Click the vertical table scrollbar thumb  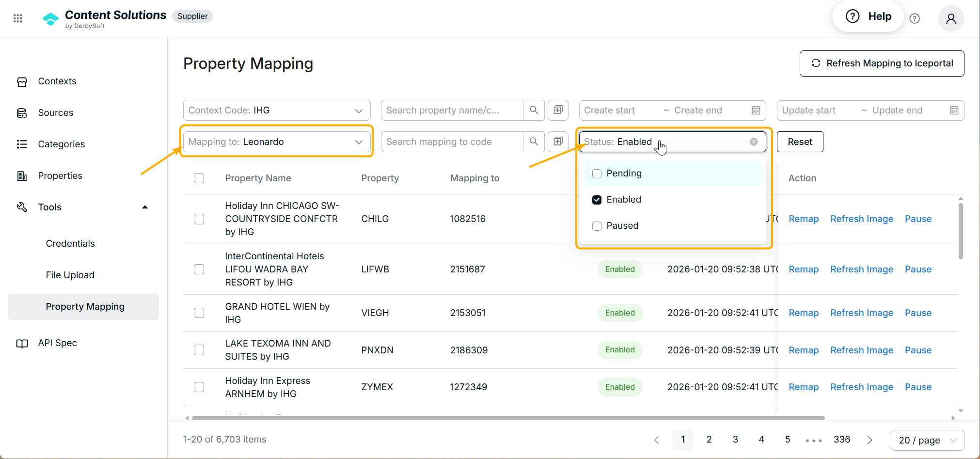961,231
